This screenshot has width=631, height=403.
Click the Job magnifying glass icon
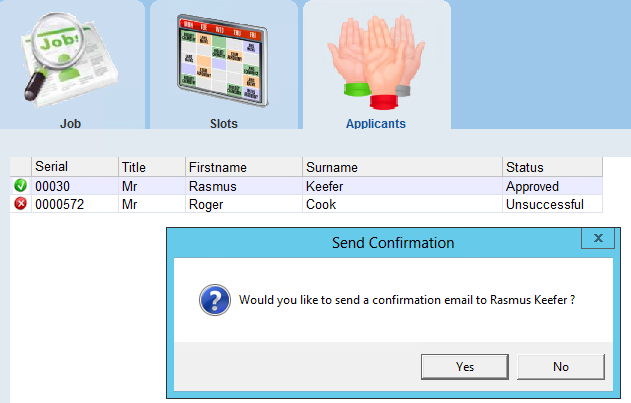tap(65, 60)
